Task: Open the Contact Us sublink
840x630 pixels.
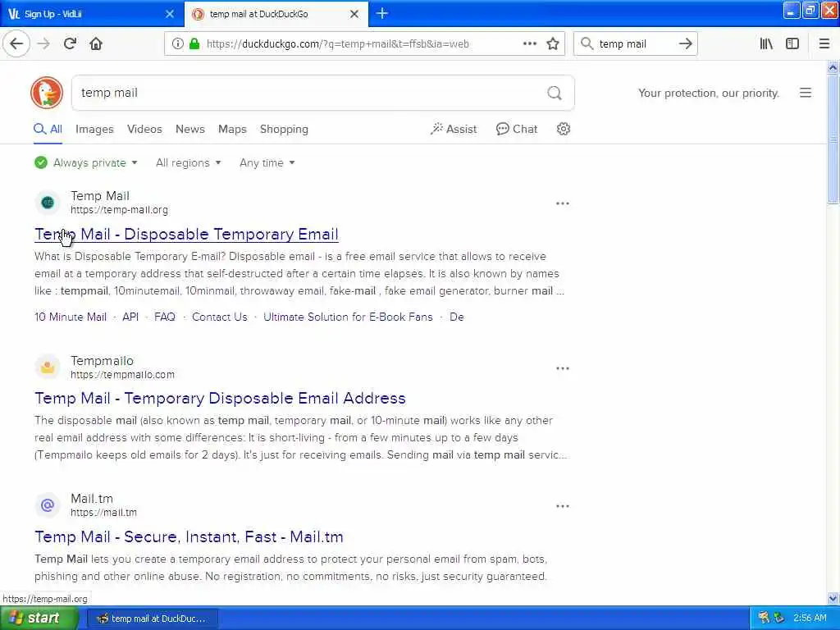Action: (x=220, y=317)
